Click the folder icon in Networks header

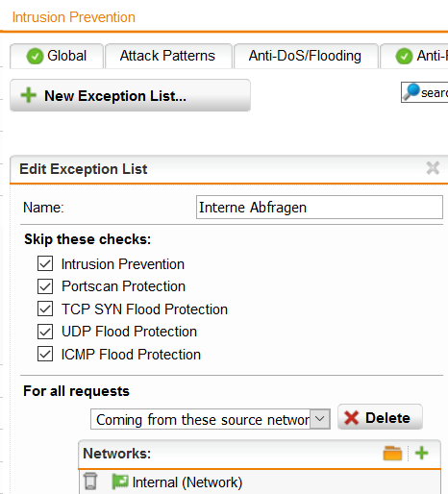[x=392, y=454]
